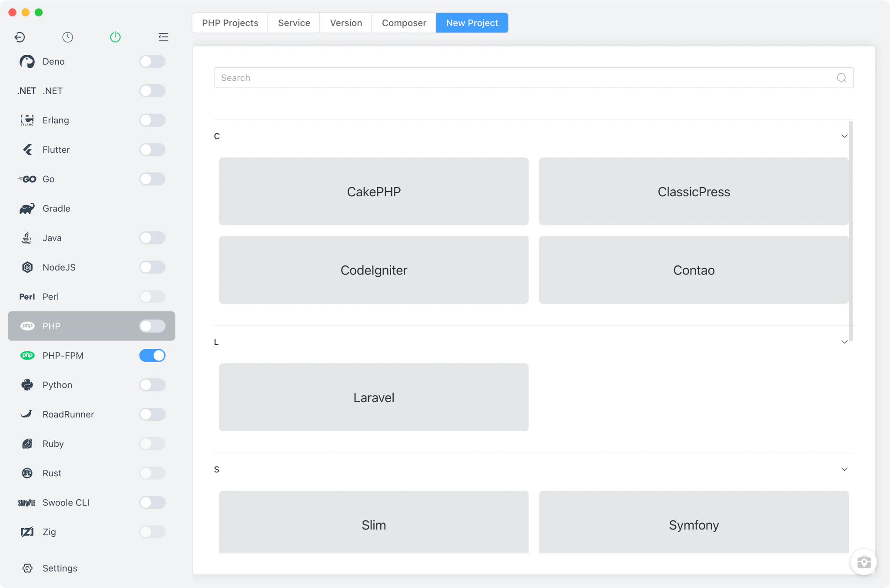The height and width of the screenshot is (588, 890).
Task: Click the Go logo icon
Action: pos(27,179)
